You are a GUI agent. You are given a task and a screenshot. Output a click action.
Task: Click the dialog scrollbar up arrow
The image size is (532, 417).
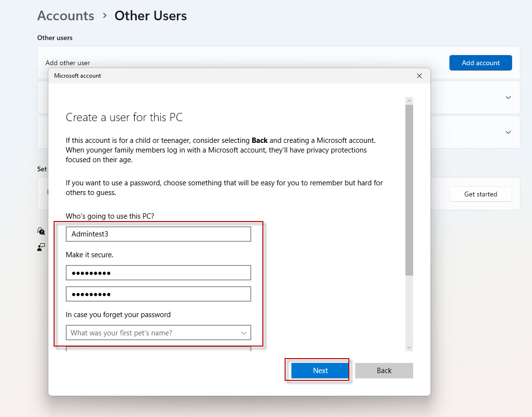click(409, 101)
